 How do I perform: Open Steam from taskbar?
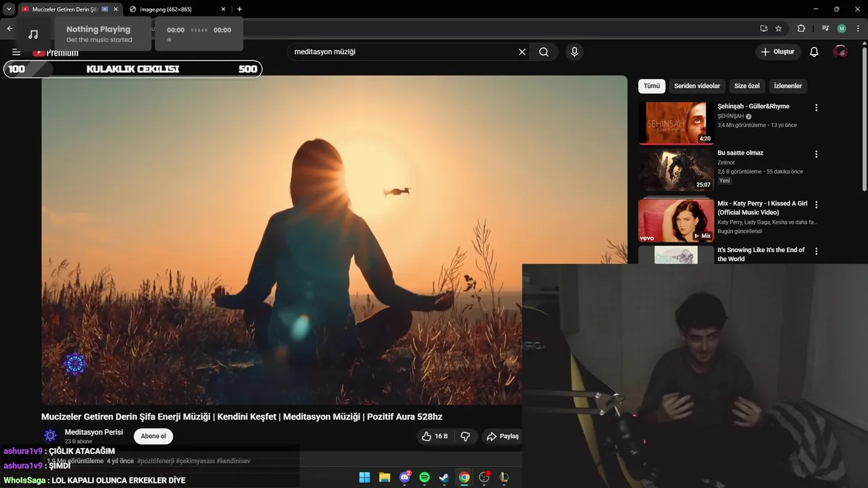444,477
